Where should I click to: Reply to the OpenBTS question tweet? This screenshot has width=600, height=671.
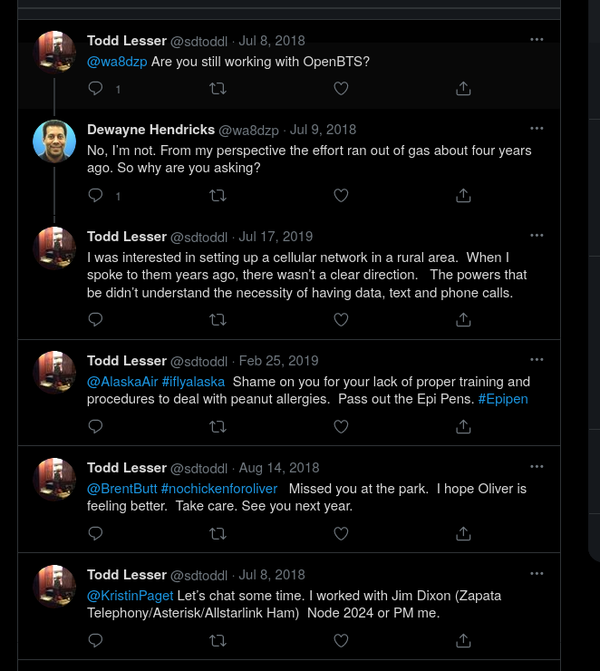(96, 89)
